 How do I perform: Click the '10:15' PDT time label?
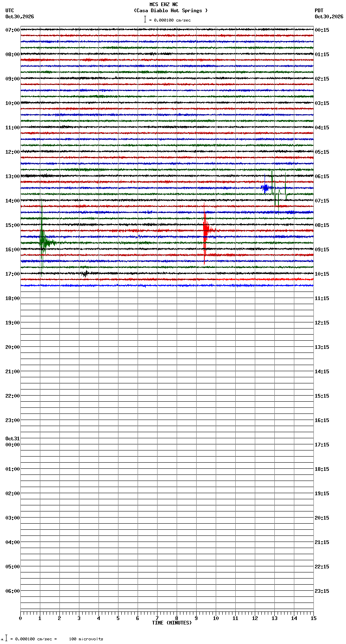[x=322, y=274]
